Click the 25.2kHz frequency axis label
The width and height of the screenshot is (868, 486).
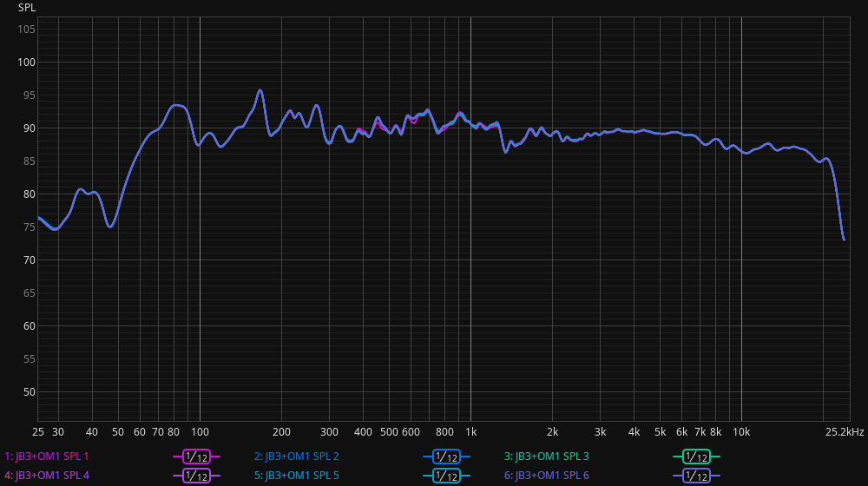[x=845, y=431]
